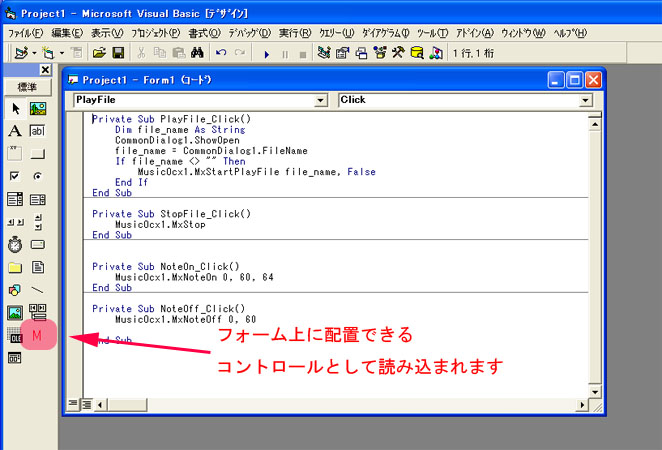Select the Image control tool
This screenshot has width=662, height=450.
(x=15, y=313)
